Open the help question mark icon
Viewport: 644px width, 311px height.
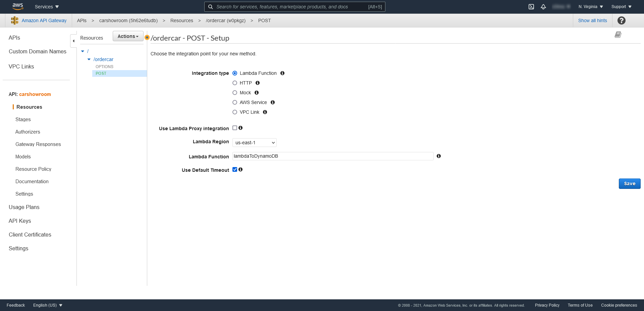tap(622, 20)
